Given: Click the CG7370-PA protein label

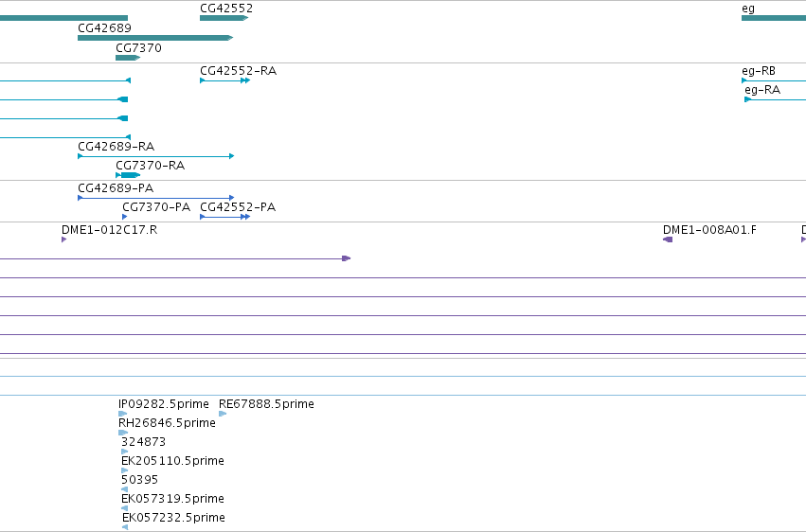Looking at the screenshot, I should point(156,207).
